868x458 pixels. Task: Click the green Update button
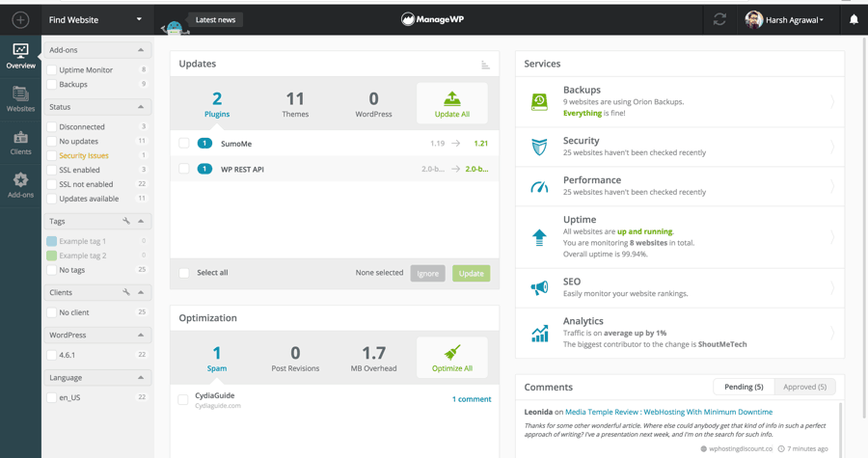coord(471,273)
